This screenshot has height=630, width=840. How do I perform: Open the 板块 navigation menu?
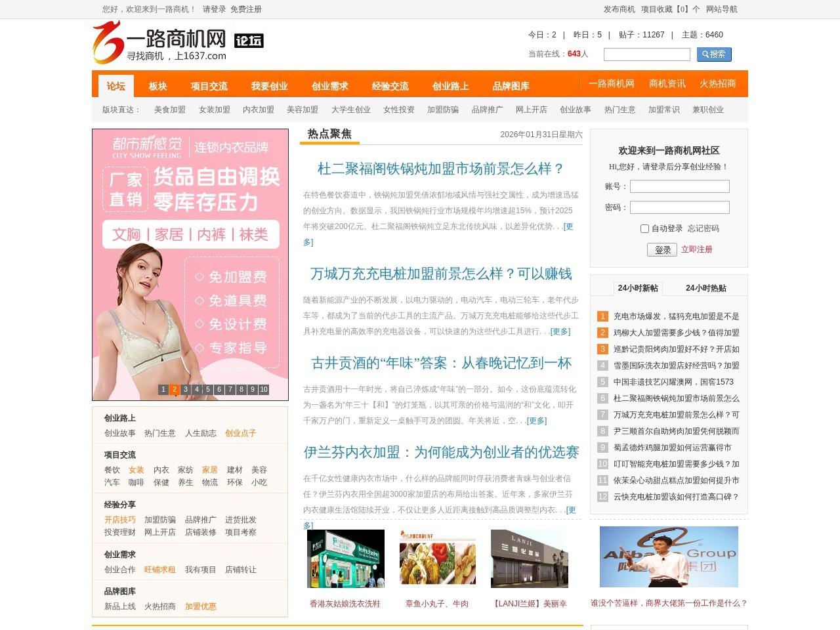(158, 86)
